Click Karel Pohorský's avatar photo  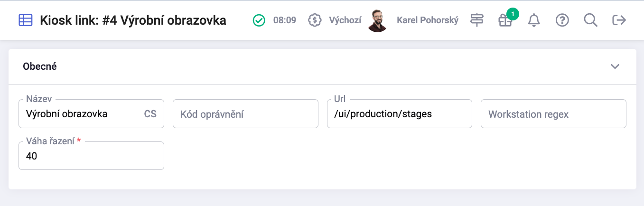point(378,20)
